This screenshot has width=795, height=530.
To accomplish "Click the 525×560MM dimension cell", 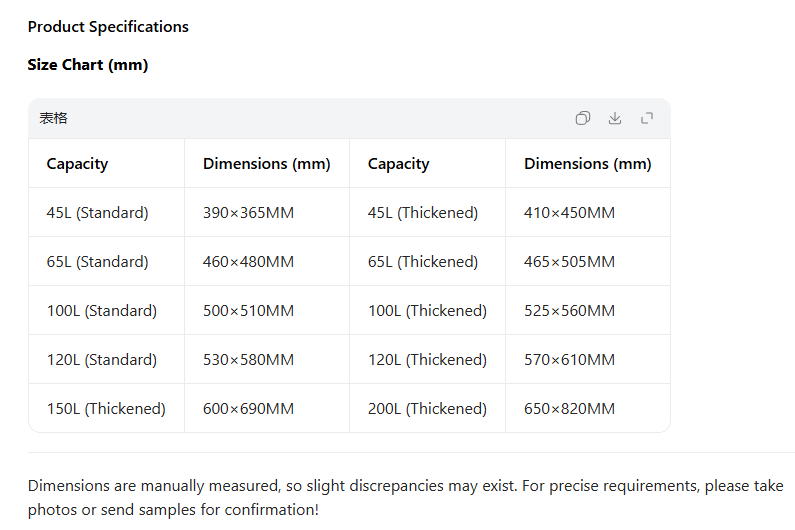I will [569, 311].
